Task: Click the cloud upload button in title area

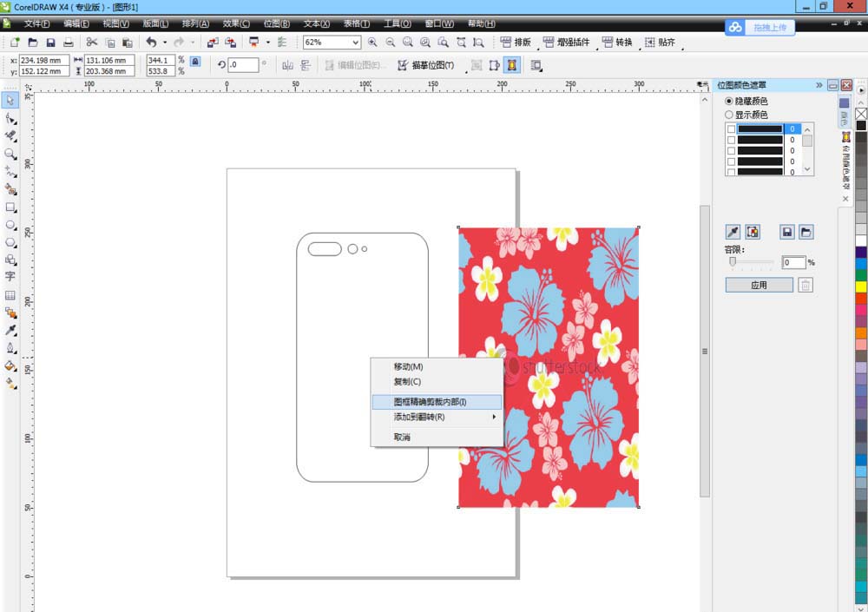Action: (x=759, y=27)
